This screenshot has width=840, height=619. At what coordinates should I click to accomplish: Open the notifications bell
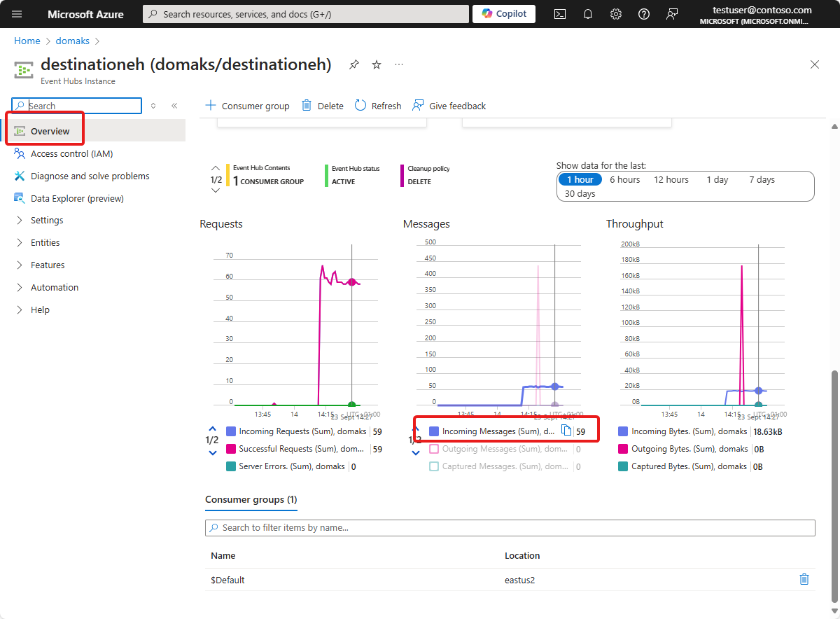point(587,13)
